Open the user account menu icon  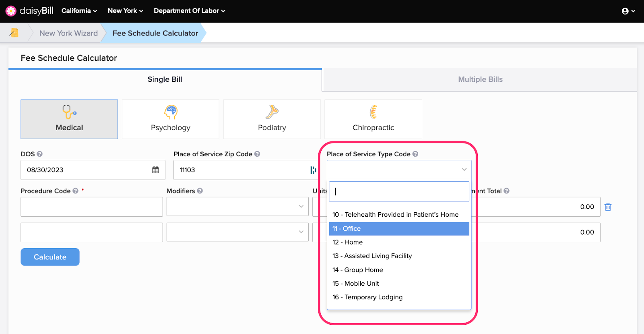pos(628,11)
